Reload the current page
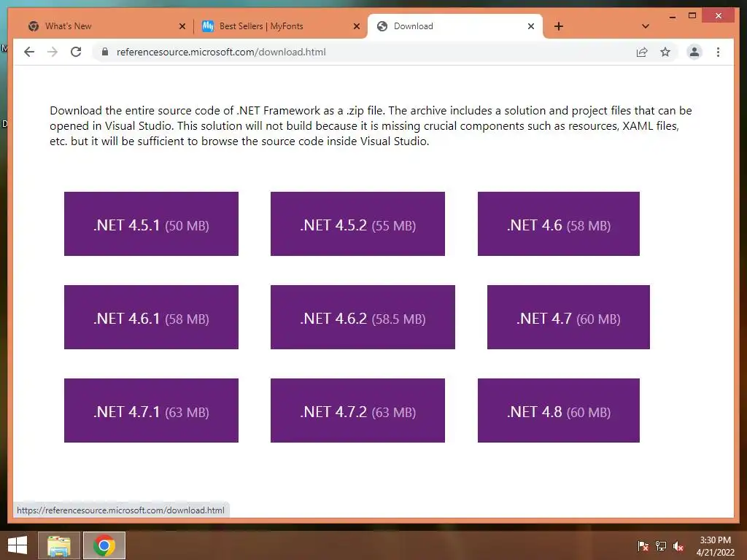This screenshot has height=560, width=747. pyautogui.click(x=76, y=52)
